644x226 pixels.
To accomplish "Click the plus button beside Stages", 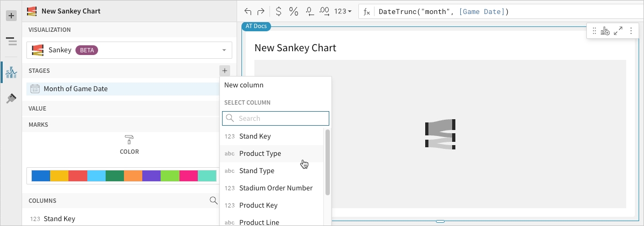I will click(x=225, y=71).
